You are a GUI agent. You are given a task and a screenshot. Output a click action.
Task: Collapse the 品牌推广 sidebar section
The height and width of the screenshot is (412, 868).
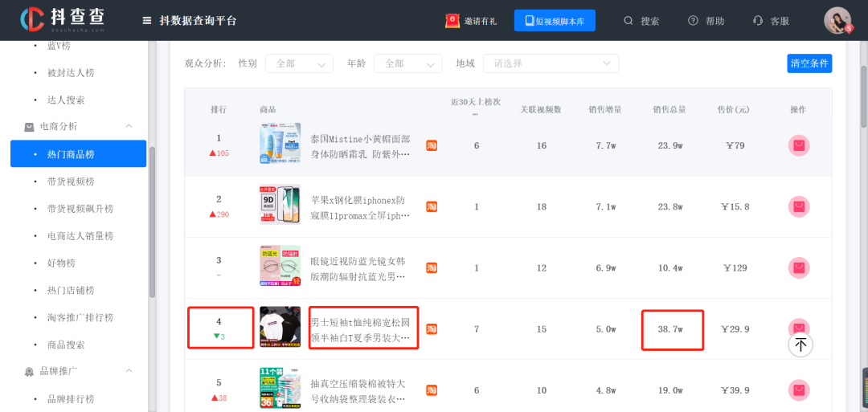[x=129, y=371]
